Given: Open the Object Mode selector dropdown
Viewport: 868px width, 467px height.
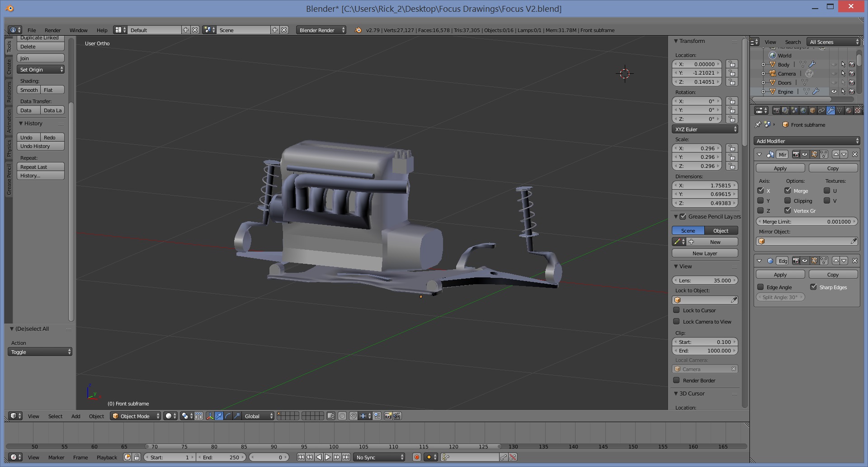Looking at the screenshot, I should pos(136,416).
